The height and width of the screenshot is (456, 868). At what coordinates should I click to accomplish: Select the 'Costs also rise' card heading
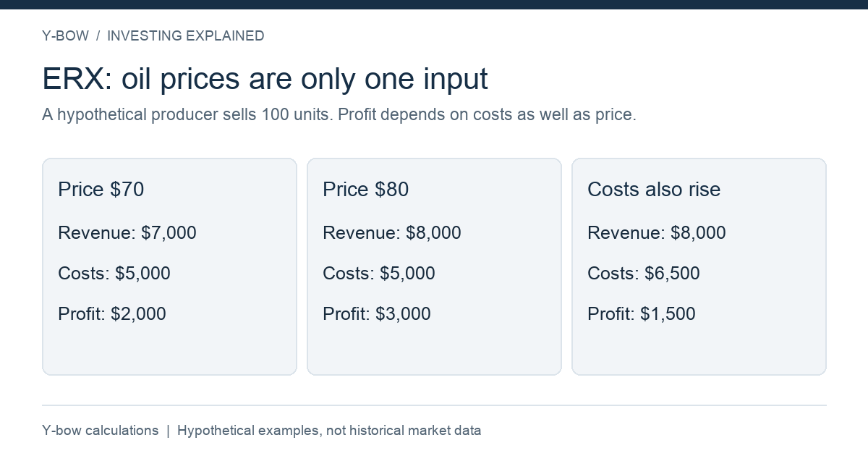(x=654, y=190)
